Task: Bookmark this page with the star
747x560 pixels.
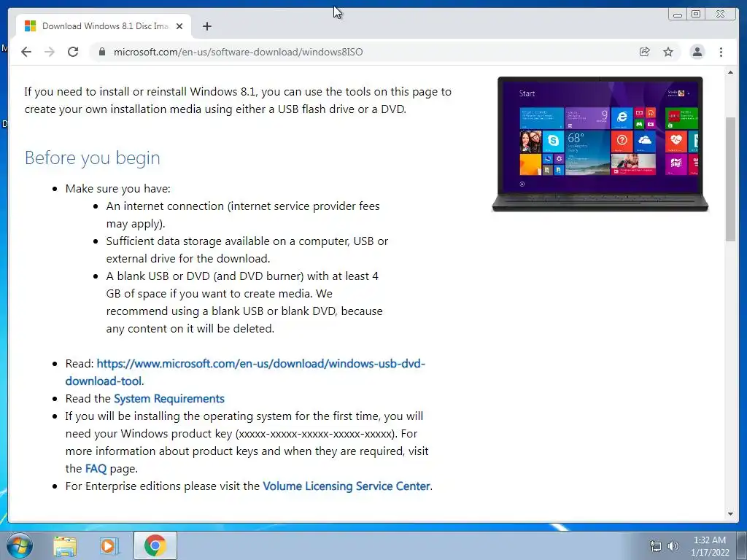Action: pyautogui.click(x=668, y=52)
